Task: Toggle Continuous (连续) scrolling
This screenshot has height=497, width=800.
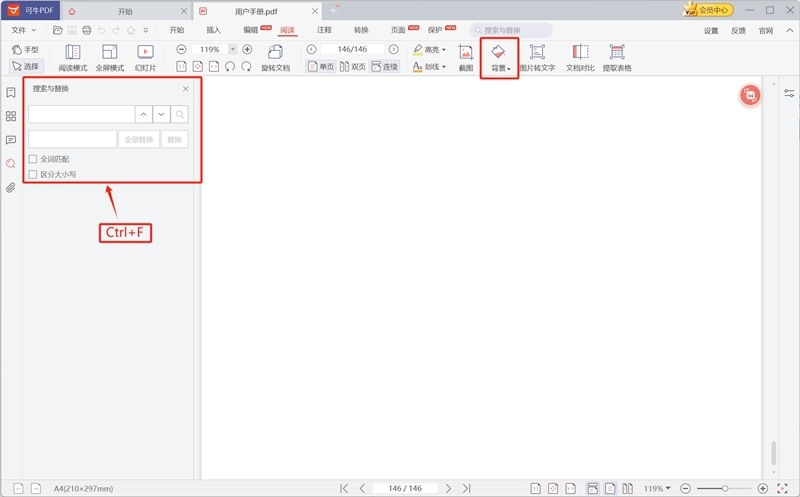Action: click(x=385, y=66)
